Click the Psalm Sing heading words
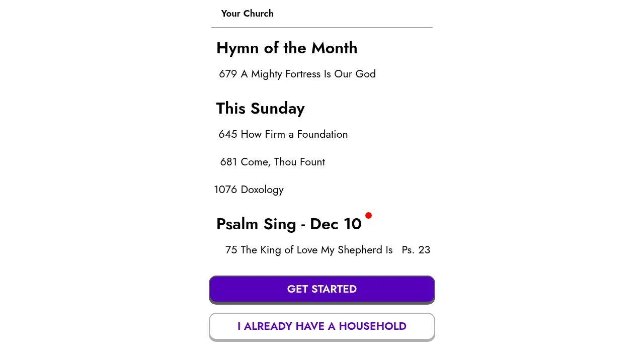Screen dimensions: 644x362 pyautogui.click(x=256, y=224)
